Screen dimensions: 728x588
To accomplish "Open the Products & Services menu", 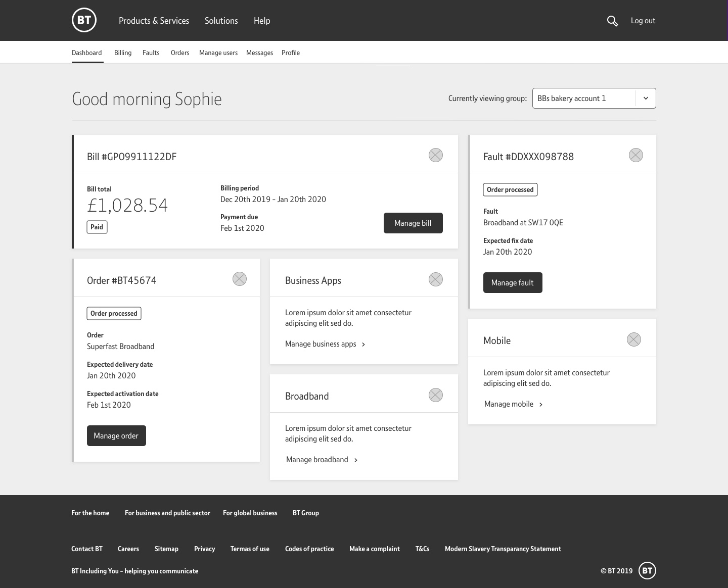I will (x=154, y=21).
